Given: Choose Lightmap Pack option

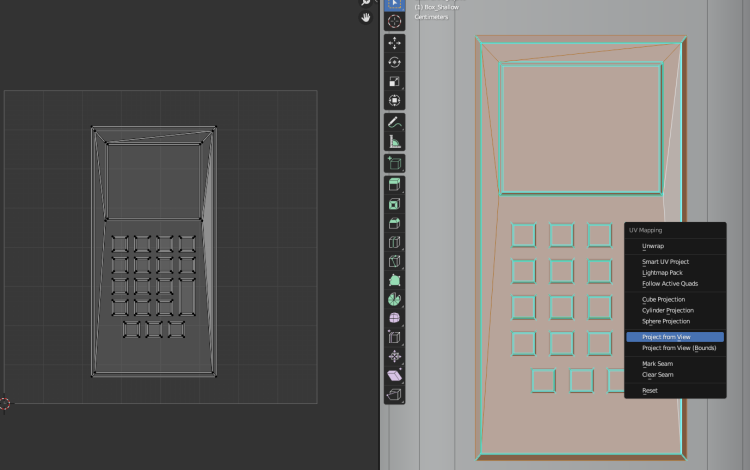Looking at the screenshot, I should pyautogui.click(x=662, y=272).
